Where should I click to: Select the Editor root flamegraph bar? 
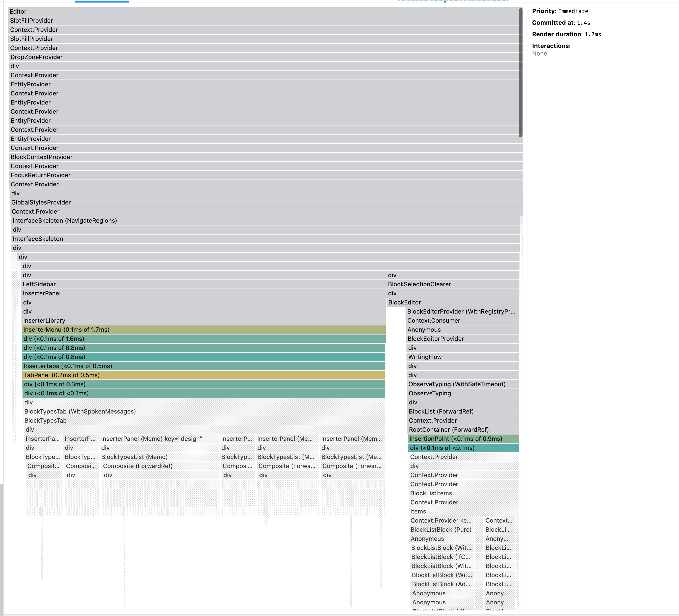pos(263,11)
